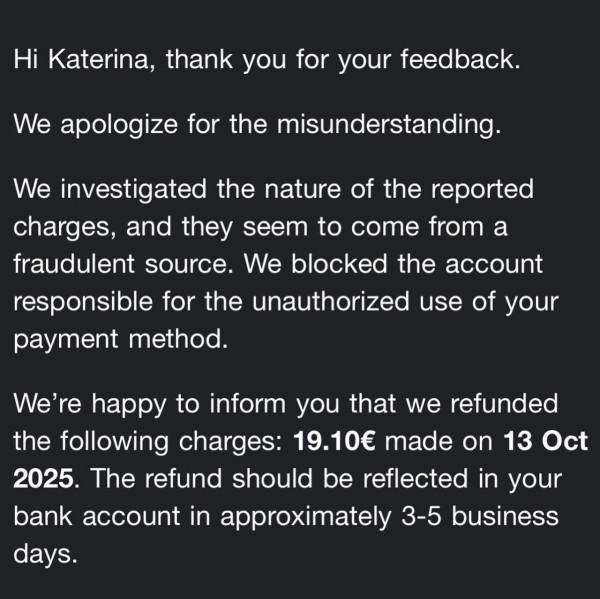This screenshot has width=600, height=599.
Task: Click the text "payment method."
Action: [x=121, y=340]
